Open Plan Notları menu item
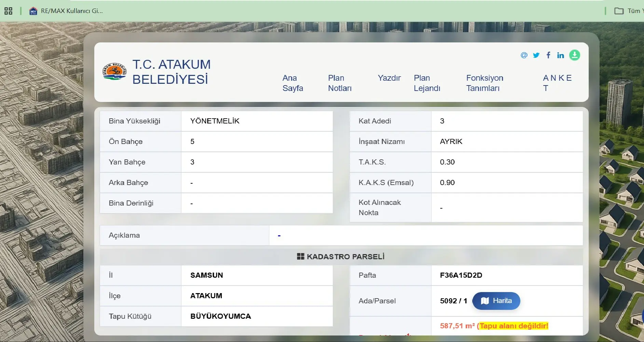The image size is (644, 342). pyautogui.click(x=340, y=83)
